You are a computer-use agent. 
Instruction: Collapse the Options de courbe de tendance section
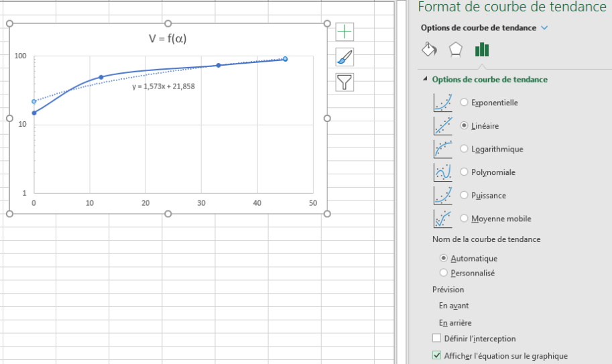425,79
